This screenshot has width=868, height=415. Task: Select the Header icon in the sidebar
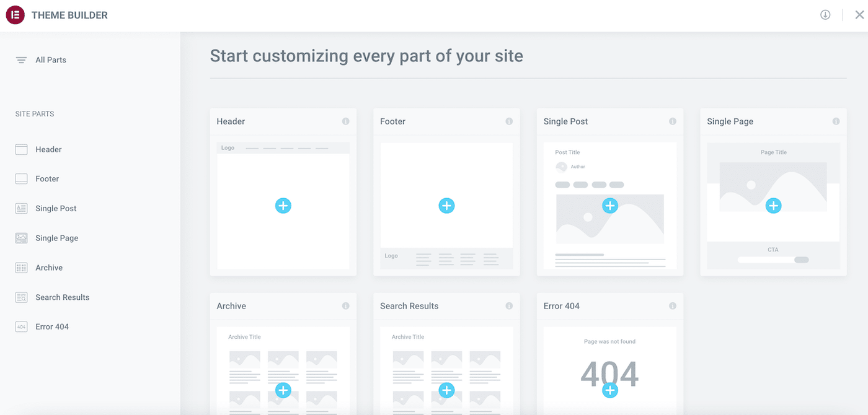click(x=21, y=149)
